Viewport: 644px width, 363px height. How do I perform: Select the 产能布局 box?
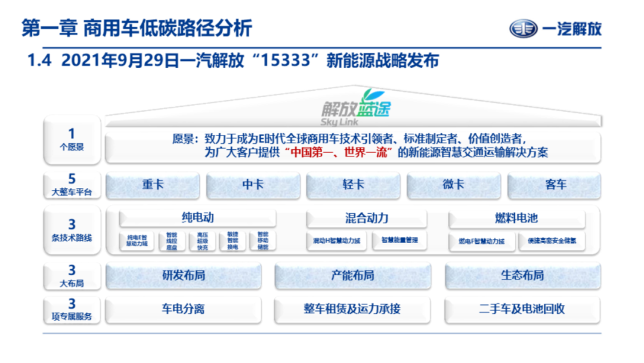[x=353, y=276]
